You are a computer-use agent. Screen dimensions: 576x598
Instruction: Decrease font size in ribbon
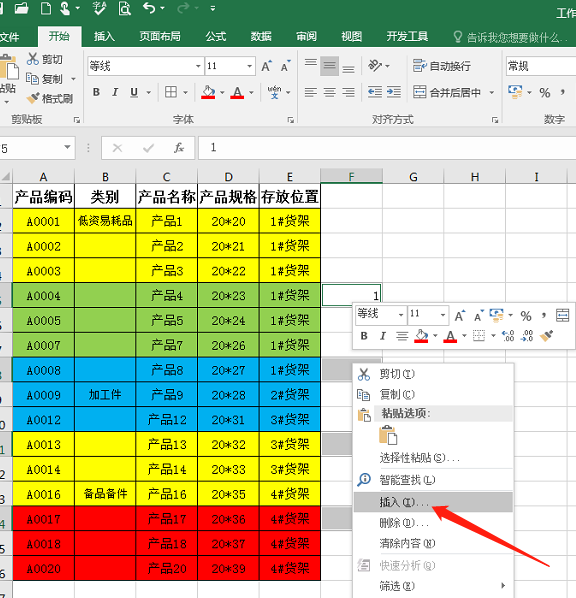coord(285,66)
